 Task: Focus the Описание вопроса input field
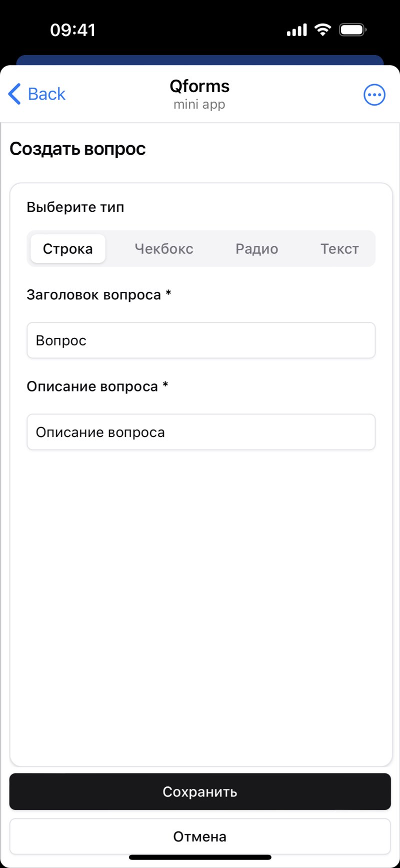[x=201, y=432]
